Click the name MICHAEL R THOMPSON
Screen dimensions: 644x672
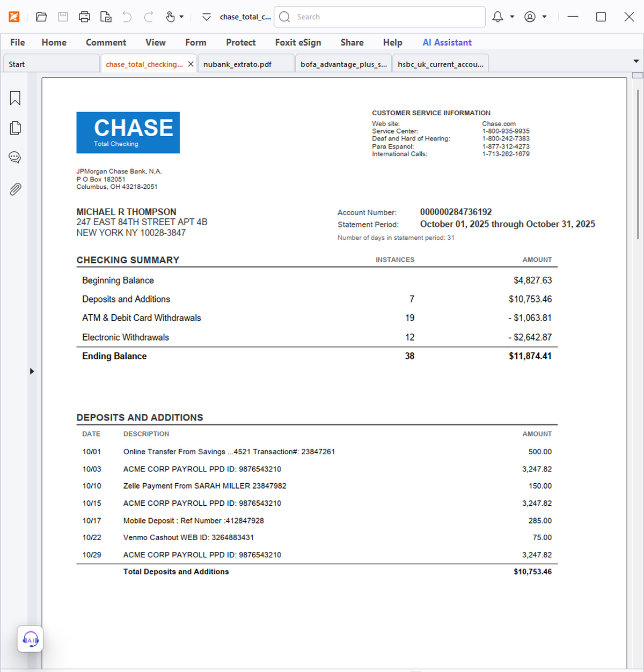[x=126, y=212]
